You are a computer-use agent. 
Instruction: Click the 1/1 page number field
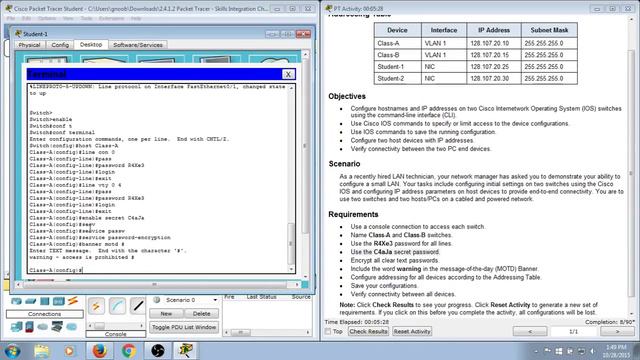coord(573,331)
